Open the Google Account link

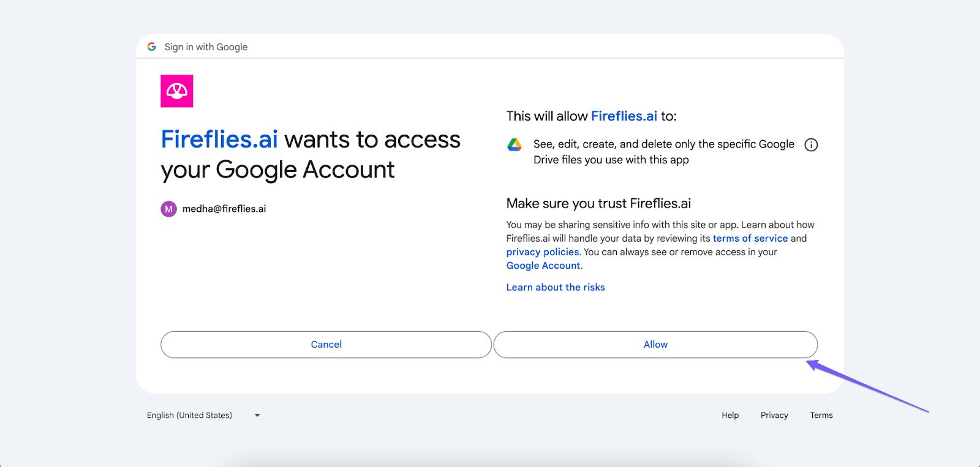point(543,266)
